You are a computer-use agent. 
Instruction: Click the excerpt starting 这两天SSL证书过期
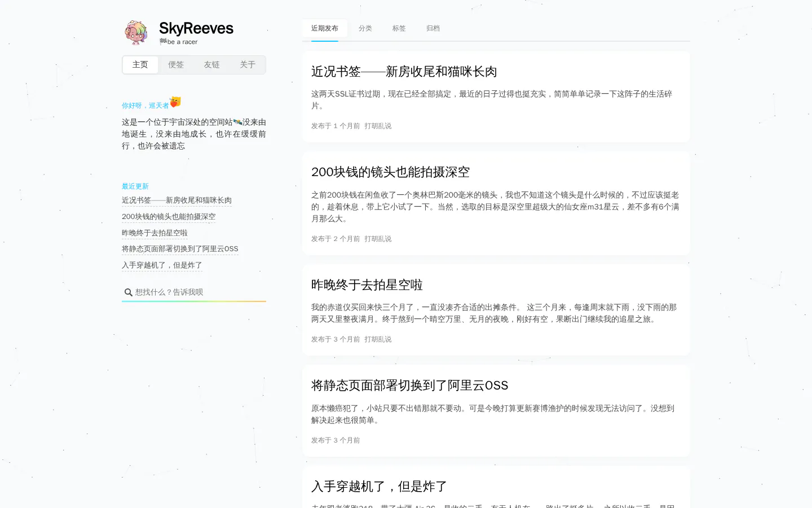pos(492,100)
